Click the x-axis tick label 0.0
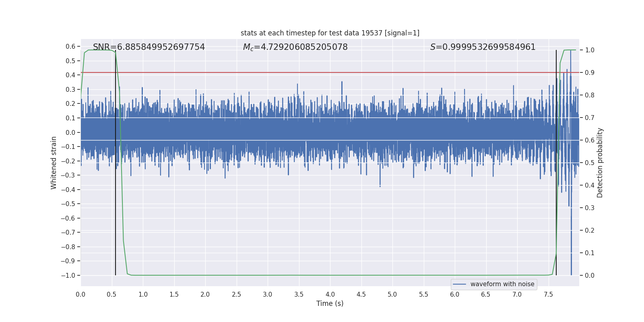This screenshot has width=644, height=322. [x=80, y=295]
